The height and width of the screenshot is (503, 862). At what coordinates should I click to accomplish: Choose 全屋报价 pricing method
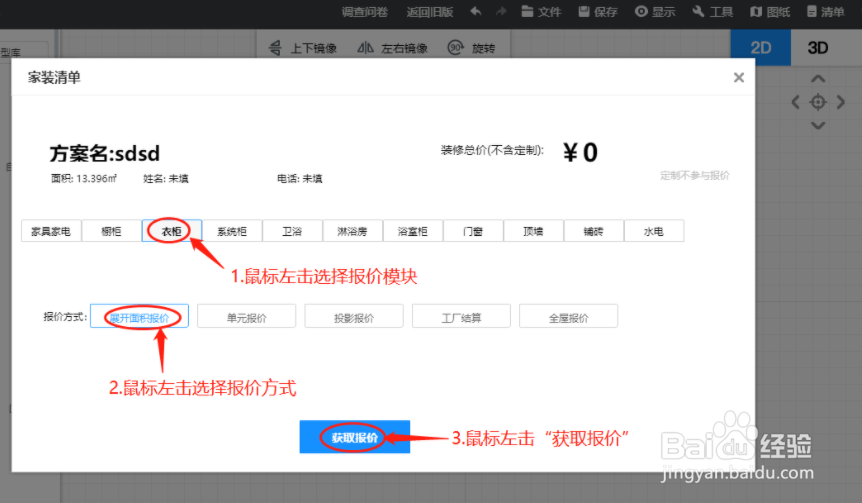pyautogui.click(x=568, y=317)
